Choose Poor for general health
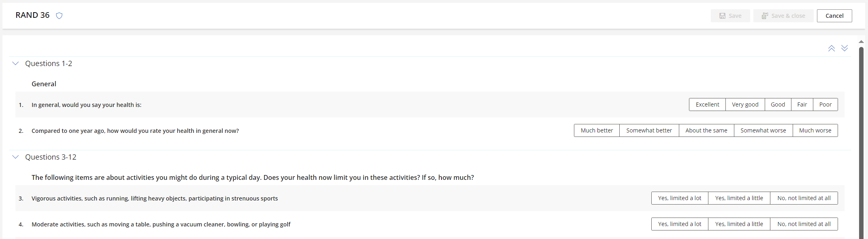Viewport: 868px width, 239px height. click(x=825, y=105)
